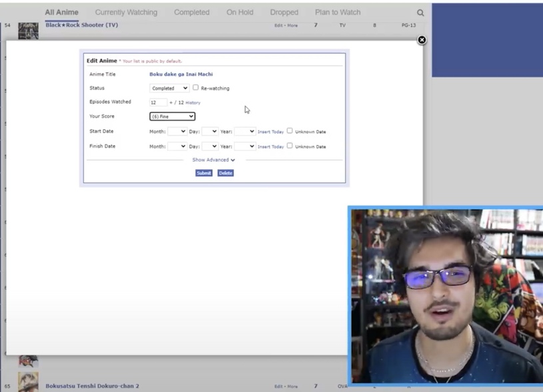Viewport: 543px width, 392px height.
Task: Click Black Rock Shooter thumbnail image
Action: (28, 30)
